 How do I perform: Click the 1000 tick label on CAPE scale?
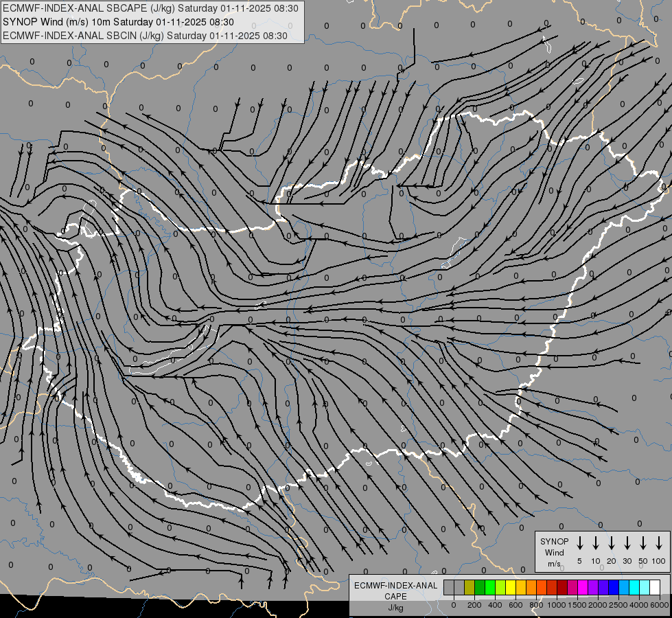[557, 605]
